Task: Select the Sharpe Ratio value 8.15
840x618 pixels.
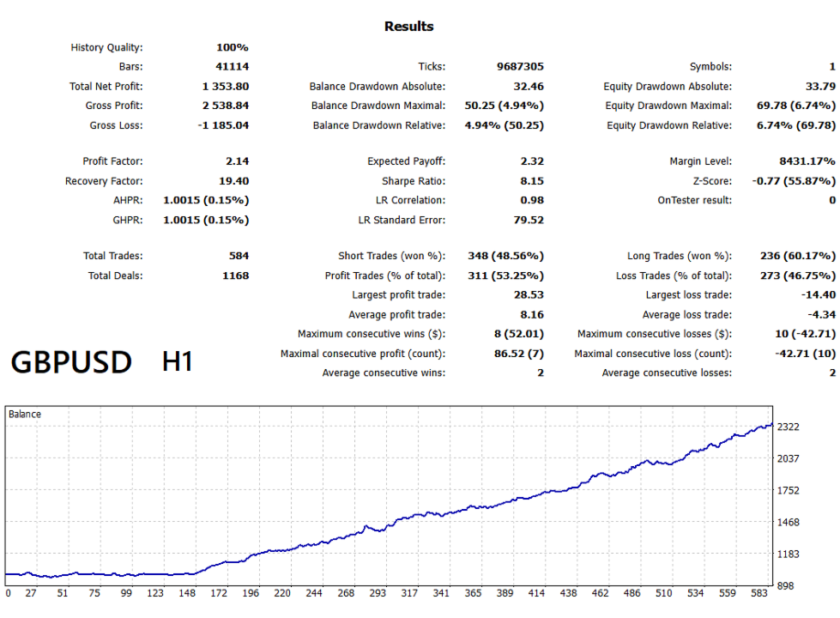Action: pos(532,181)
